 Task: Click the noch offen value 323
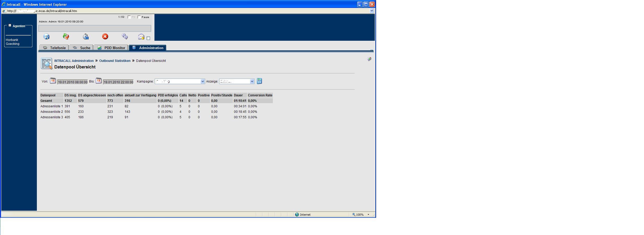[110, 112]
